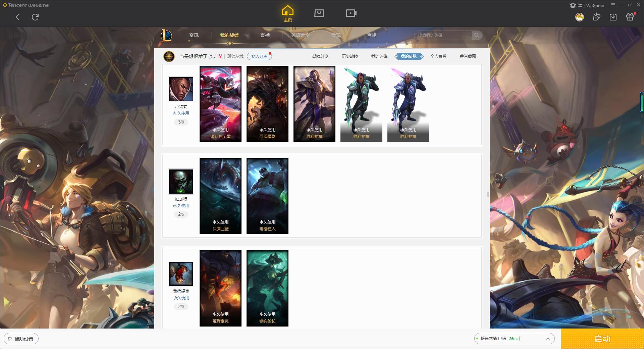Viewport: 644px width, 349px height.
Task: Open the 历史战绩 sub-tab
Action: (x=350, y=56)
